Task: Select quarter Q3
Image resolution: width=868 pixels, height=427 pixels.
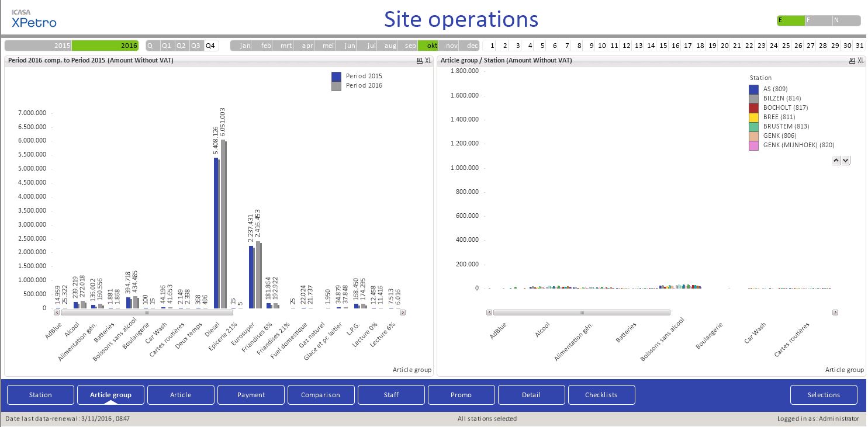Action: coord(196,46)
